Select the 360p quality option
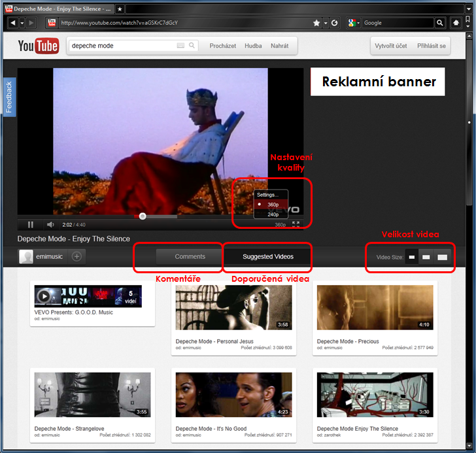This screenshot has width=476, height=453. pos(273,205)
